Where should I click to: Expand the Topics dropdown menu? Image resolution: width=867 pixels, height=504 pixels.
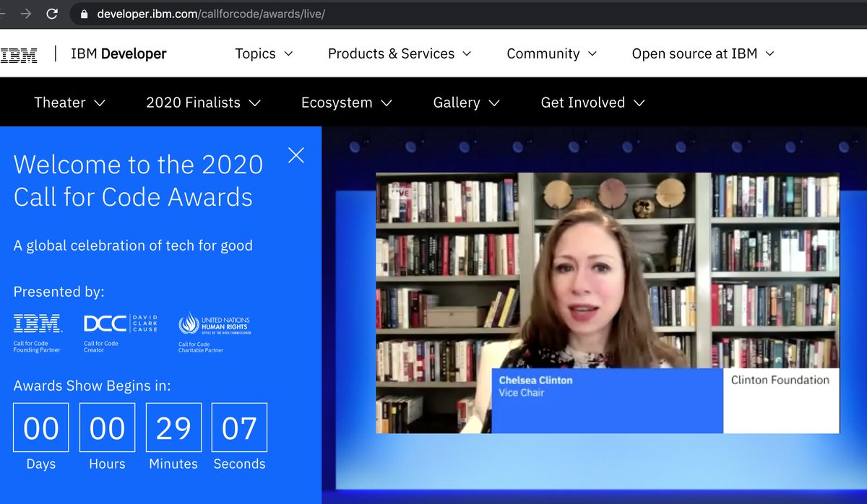coord(264,54)
